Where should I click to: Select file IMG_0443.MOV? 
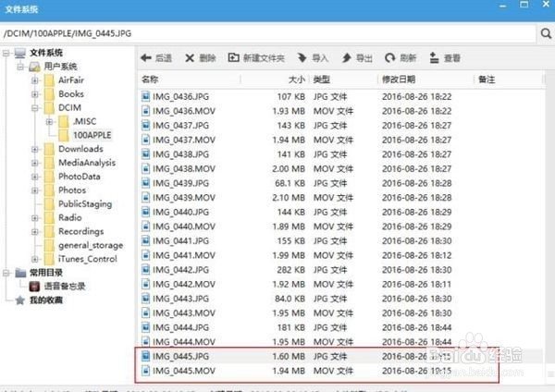point(184,313)
